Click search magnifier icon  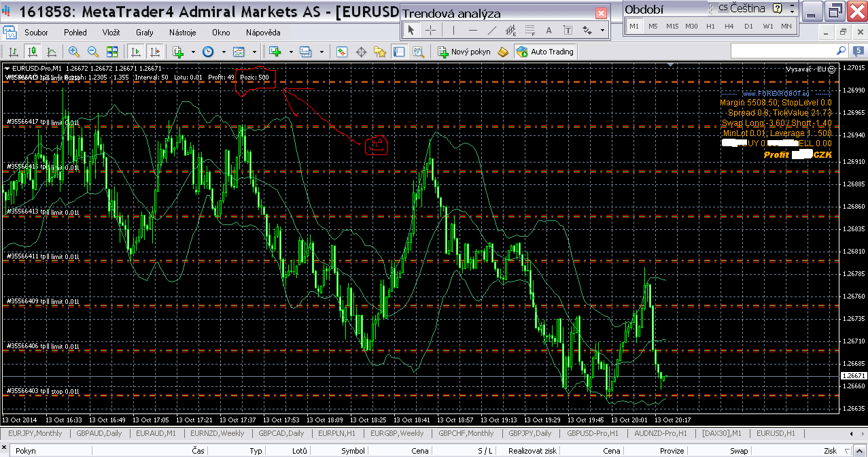tap(841, 51)
